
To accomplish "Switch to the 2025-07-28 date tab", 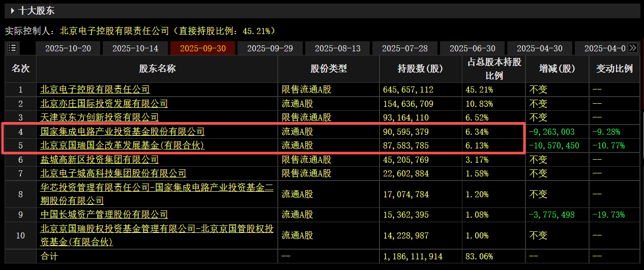I will tap(405, 48).
